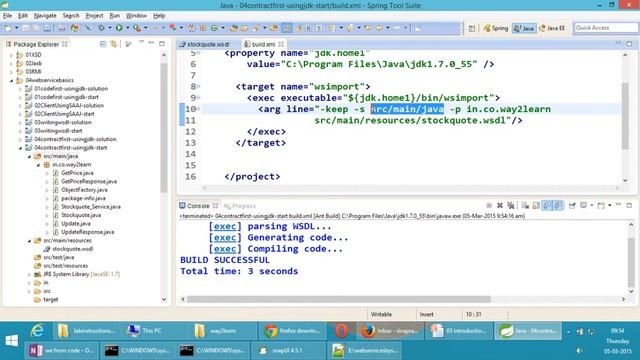The width and height of the screenshot is (640, 360).
Task: Toggle Scroll Lock in Console toolbar
Action: (536, 205)
